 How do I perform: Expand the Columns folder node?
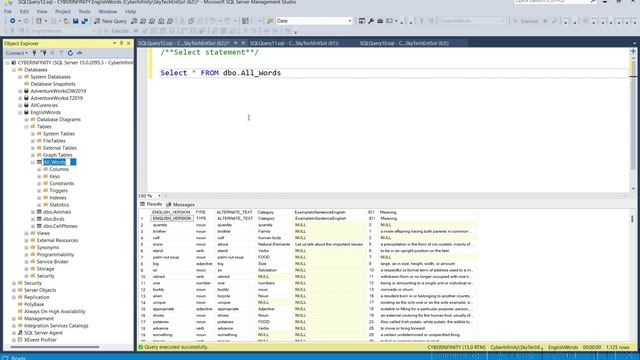[39, 169]
